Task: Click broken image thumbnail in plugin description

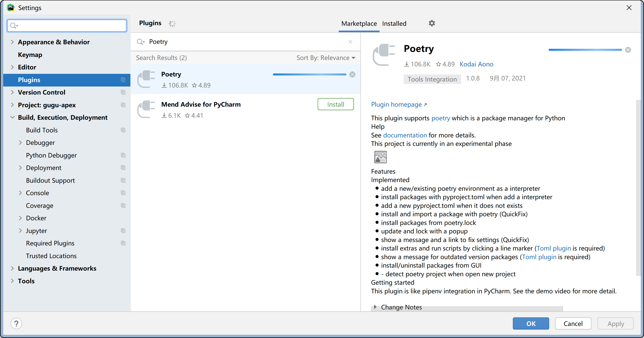Action: (380, 157)
